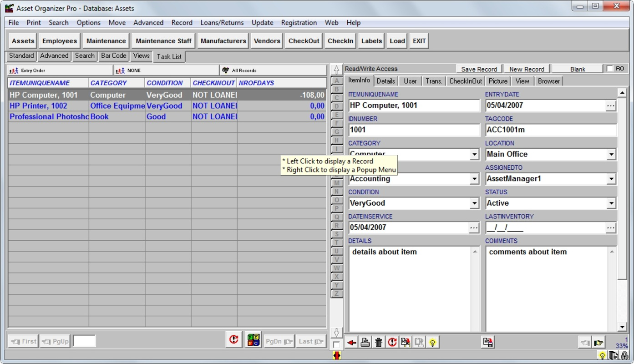Click the DETAILS box scroll up arrow
Image resolution: width=634 pixels, height=364 pixels.
tap(475, 252)
